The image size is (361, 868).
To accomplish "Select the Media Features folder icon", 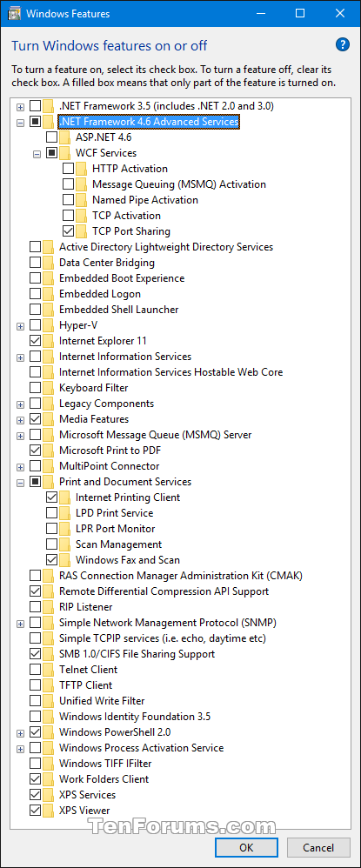I will point(49,419).
